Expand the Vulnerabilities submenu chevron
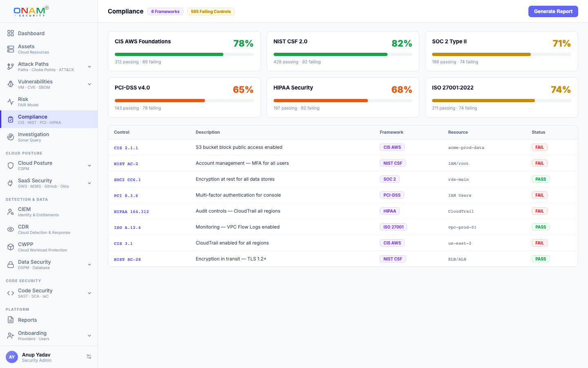Viewport: 588px width, 368px height. pyautogui.click(x=89, y=84)
